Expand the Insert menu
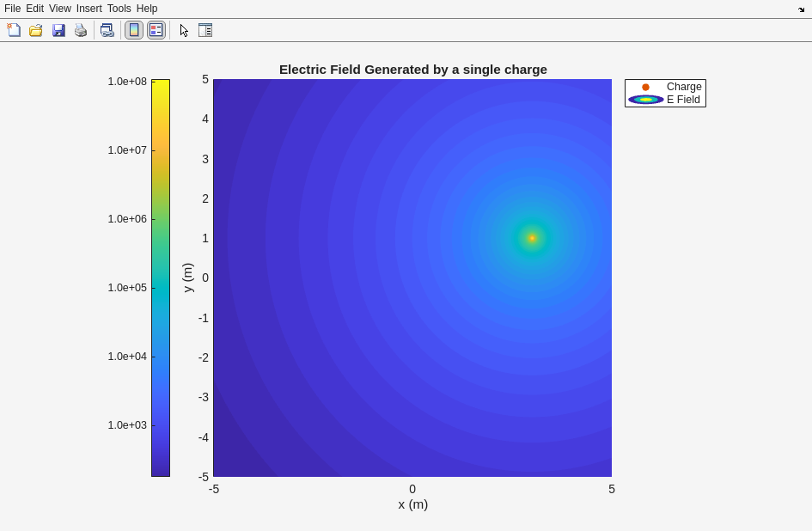The height and width of the screenshot is (531, 812). tap(89, 9)
